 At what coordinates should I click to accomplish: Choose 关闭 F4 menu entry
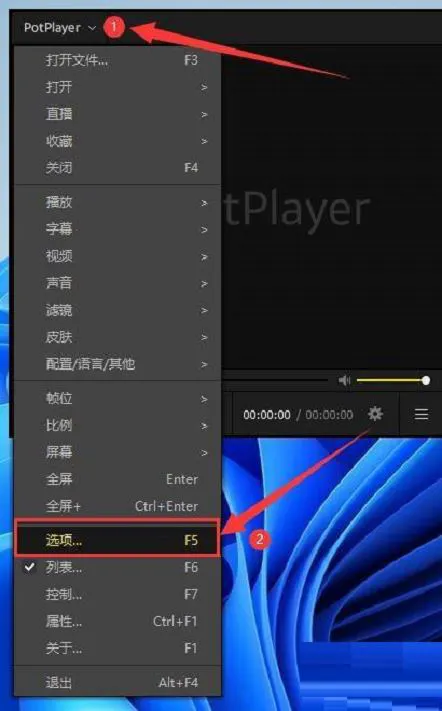pyautogui.click(x=118, y=168)
